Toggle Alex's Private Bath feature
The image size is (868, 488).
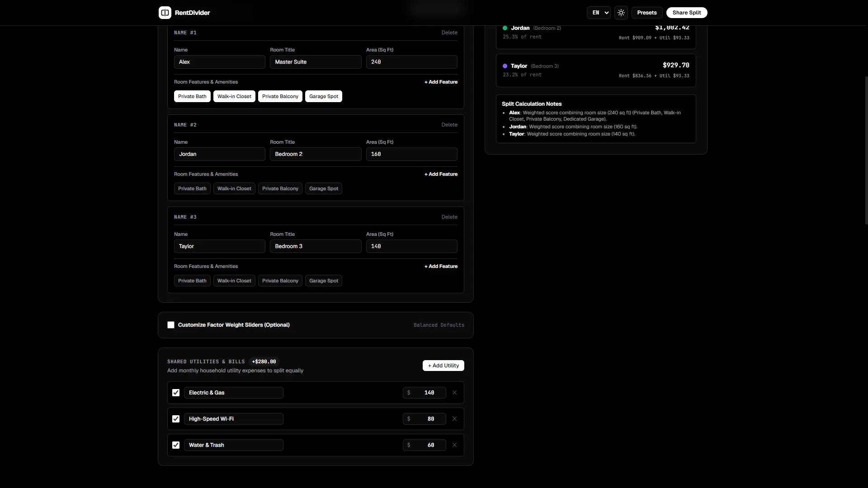(192, 96)
